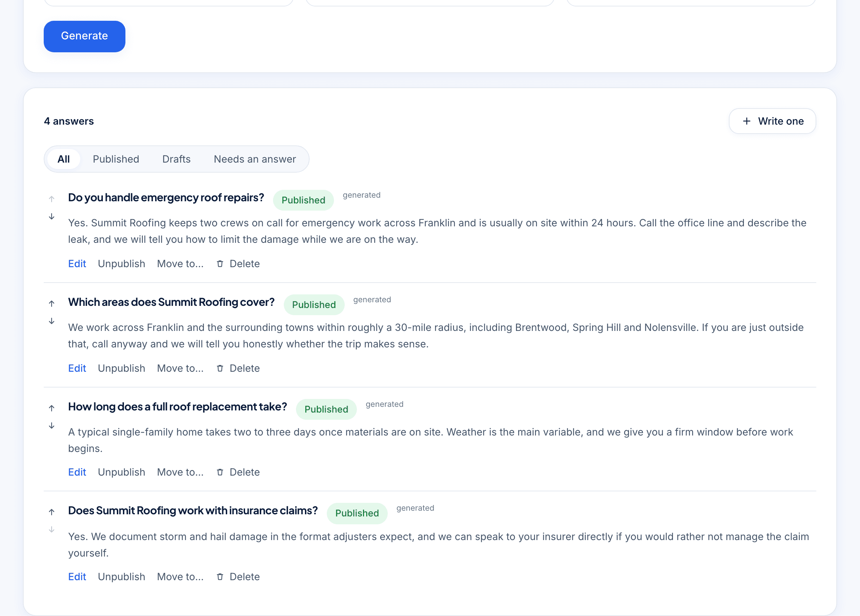The width and height of the screenshot is (860, 616).
Task: Click the Generate button
Action: pos(85,36)
